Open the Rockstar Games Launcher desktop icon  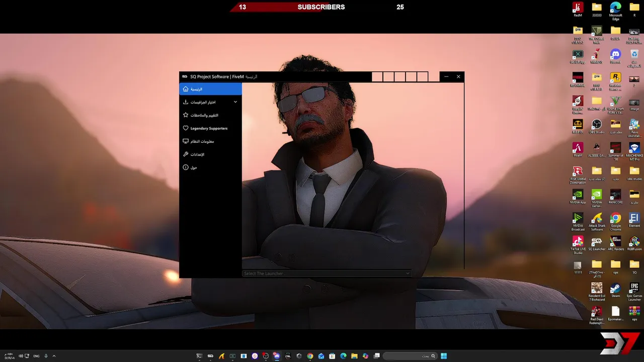point(615,82)
